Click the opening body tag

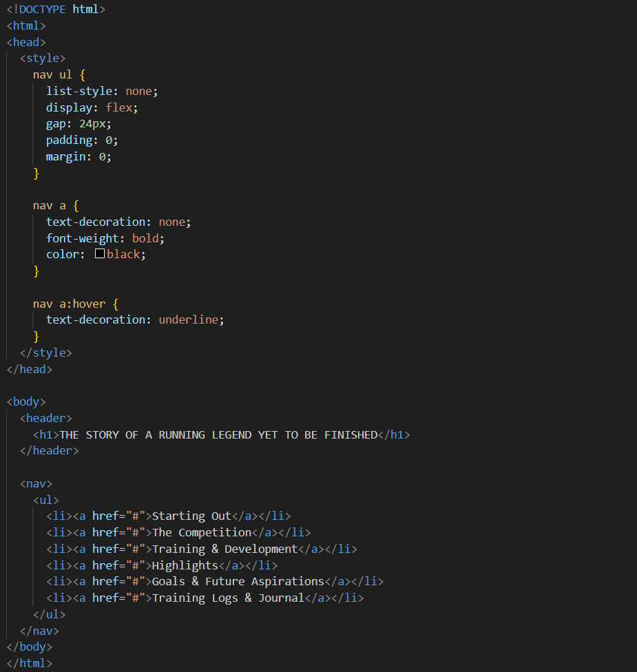[26, 402]
